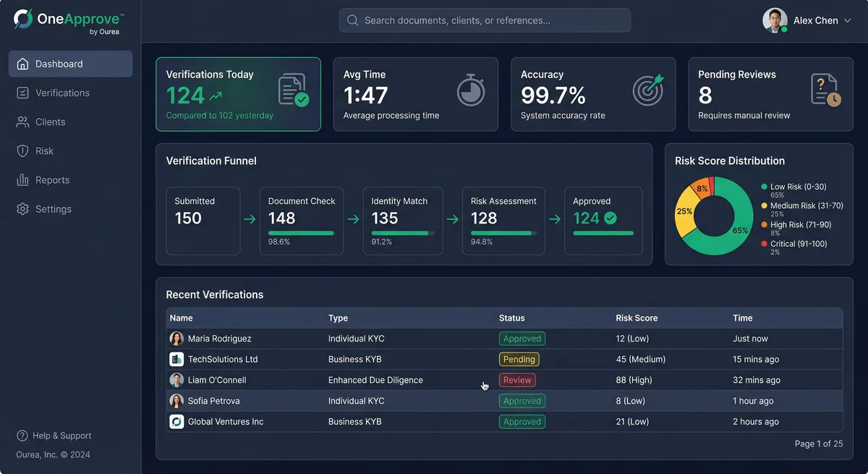
Task: Select the Pending Reviews card
Action: (x=770, y=95)
